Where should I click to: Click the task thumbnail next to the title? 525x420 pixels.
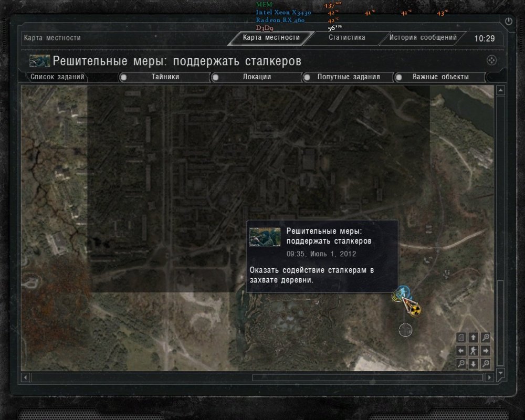click(39, 61)
